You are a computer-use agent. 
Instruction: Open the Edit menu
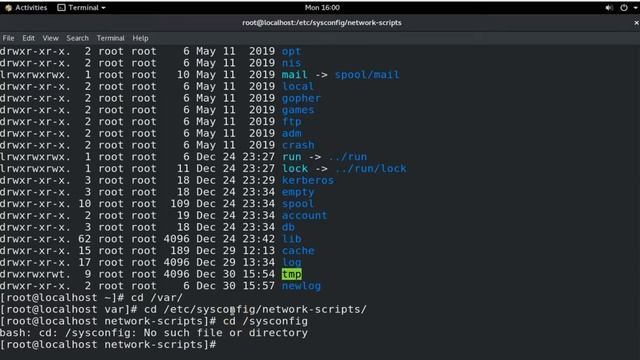[x=28, y=38]
